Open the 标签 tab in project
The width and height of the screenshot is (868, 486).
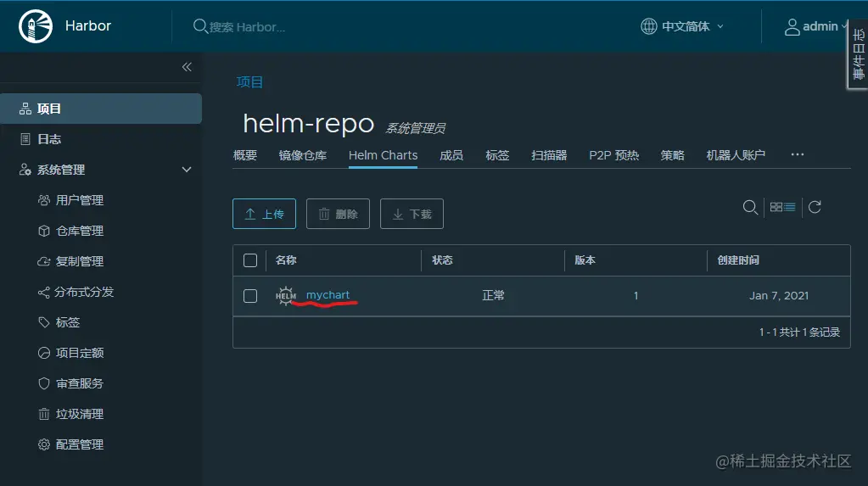[497, 155]
